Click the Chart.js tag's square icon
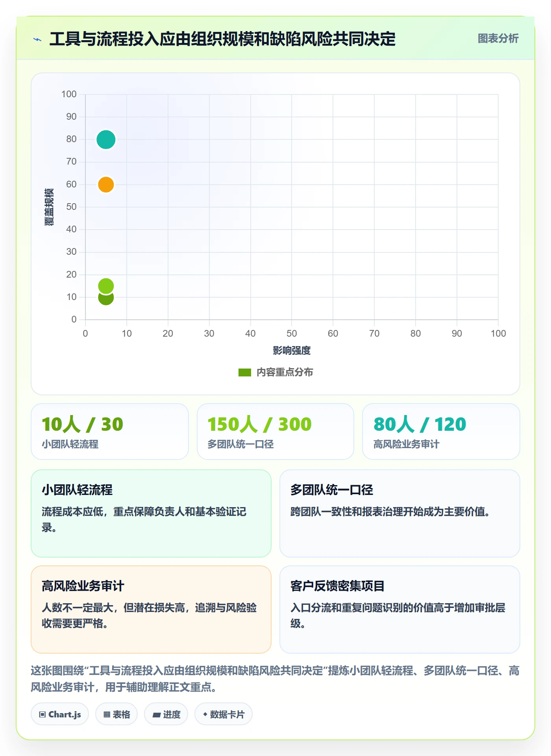 [x=43, y=715]
